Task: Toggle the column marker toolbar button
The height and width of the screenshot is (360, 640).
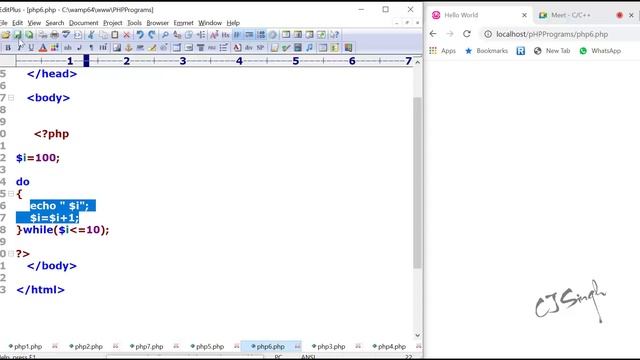Action: (x=249, y=35)
